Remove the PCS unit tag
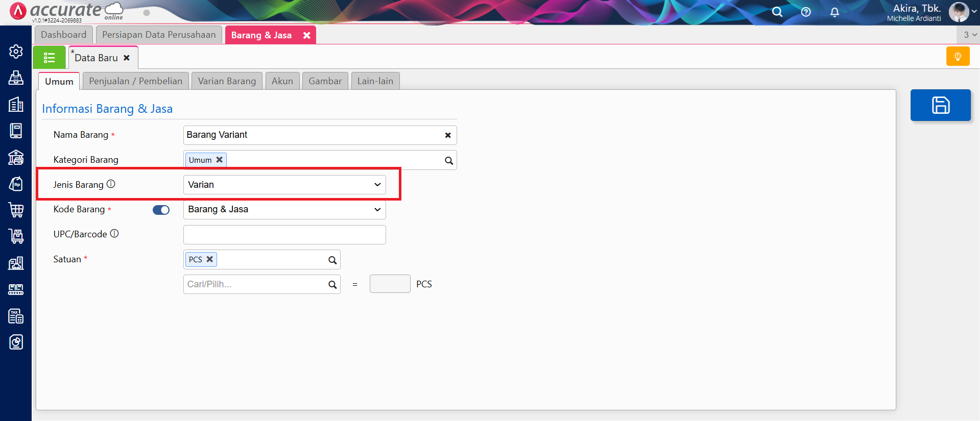980x421 pixels. tap(209, 259)
